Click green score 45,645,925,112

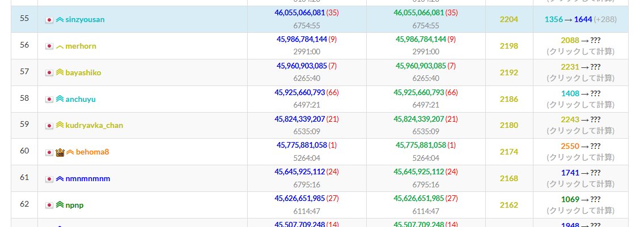coord(419,172)
